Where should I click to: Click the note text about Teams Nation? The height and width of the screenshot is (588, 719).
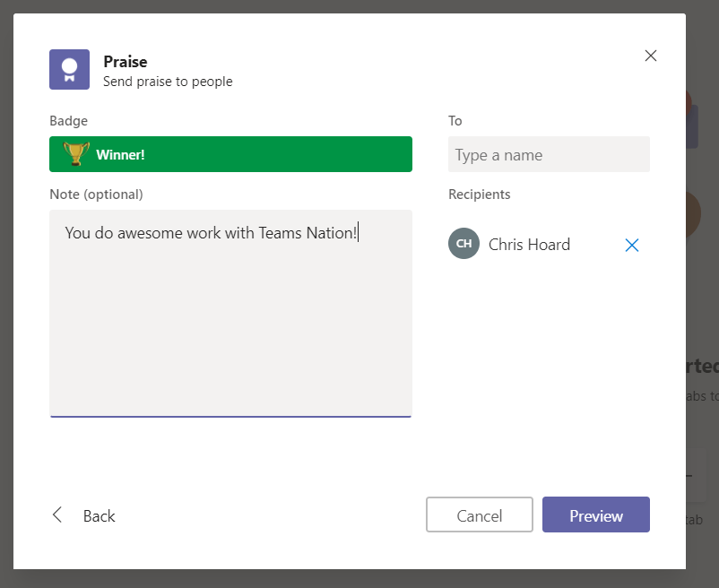tap(211, 233)
